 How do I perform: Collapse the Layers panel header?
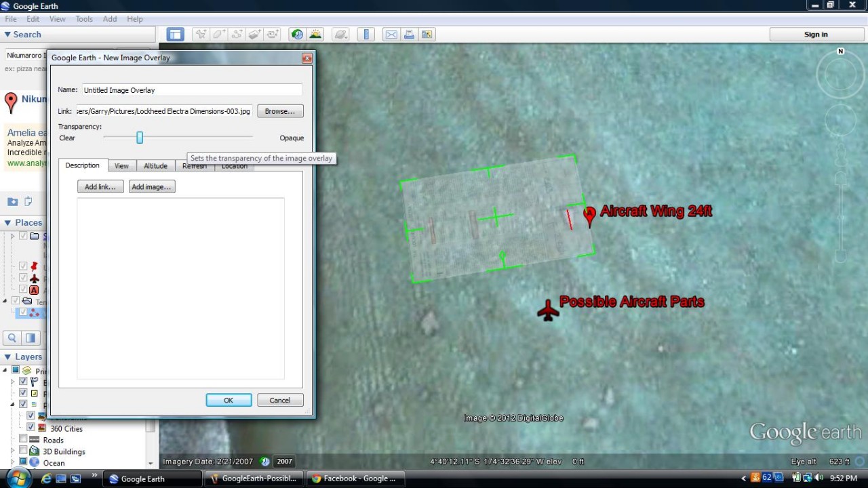click(23, 357)
